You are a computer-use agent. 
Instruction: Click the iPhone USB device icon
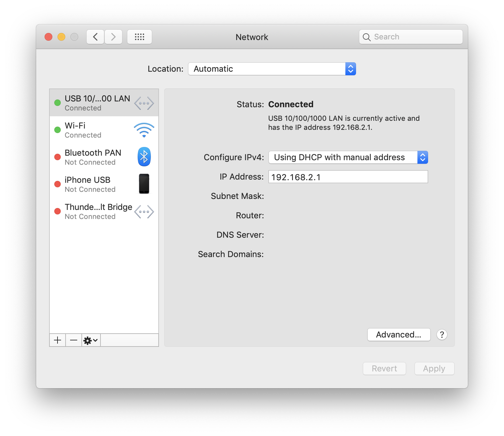[144, 184]
